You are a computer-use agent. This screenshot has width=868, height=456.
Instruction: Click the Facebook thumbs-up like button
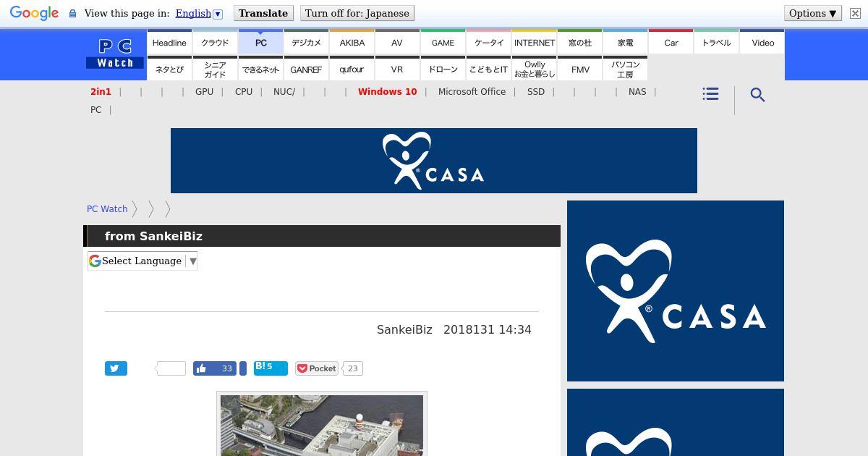pyautogui.click(x=215, y=368)
